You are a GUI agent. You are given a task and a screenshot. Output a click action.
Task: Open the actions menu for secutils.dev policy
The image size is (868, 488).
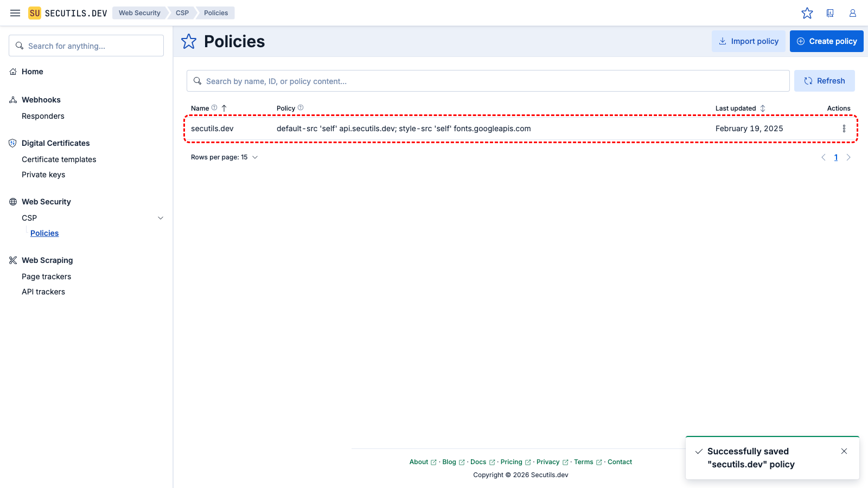(x=844, y=129)
